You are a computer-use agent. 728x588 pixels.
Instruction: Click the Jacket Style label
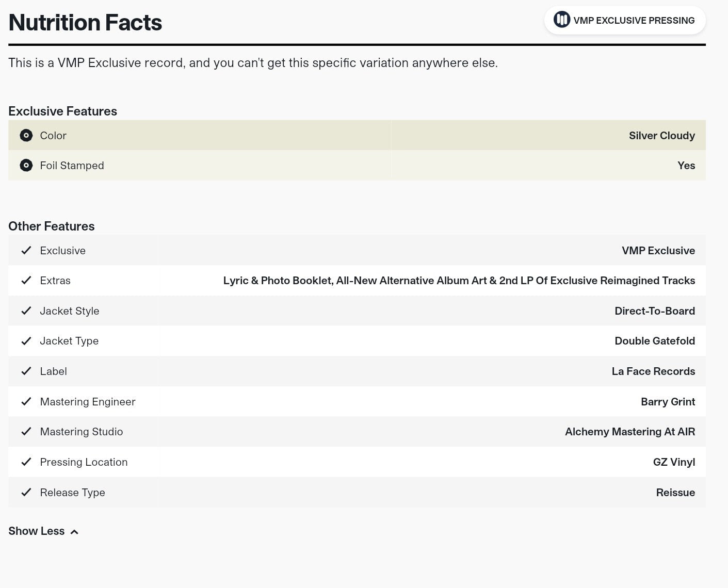click(x=70, y=311)
